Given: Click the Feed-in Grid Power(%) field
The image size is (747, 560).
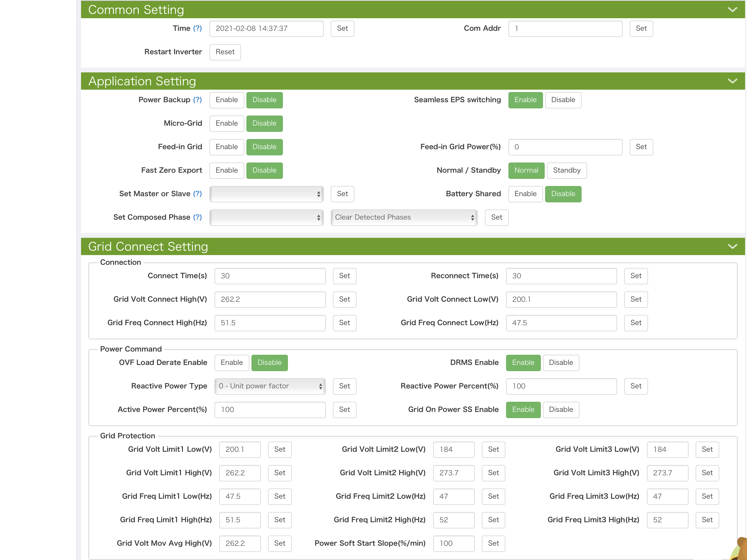Looking at the screenshot, I should click(565, 147).
